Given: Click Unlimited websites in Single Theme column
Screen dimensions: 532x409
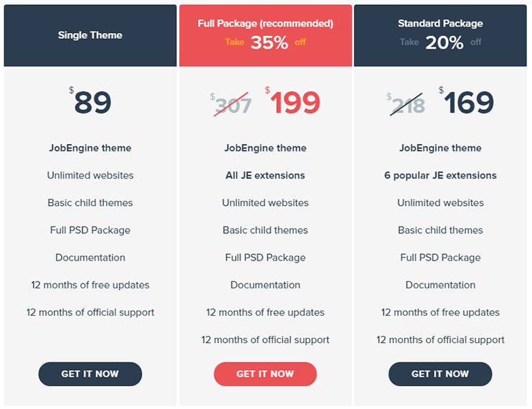Looking at the screenshot, I should [x=90, y=176].
